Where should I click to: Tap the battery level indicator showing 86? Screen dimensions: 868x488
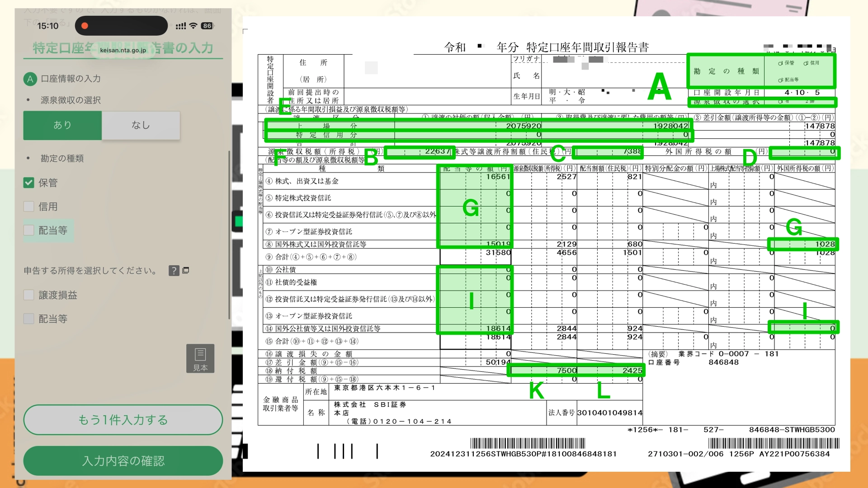click(x=207, y=26)
